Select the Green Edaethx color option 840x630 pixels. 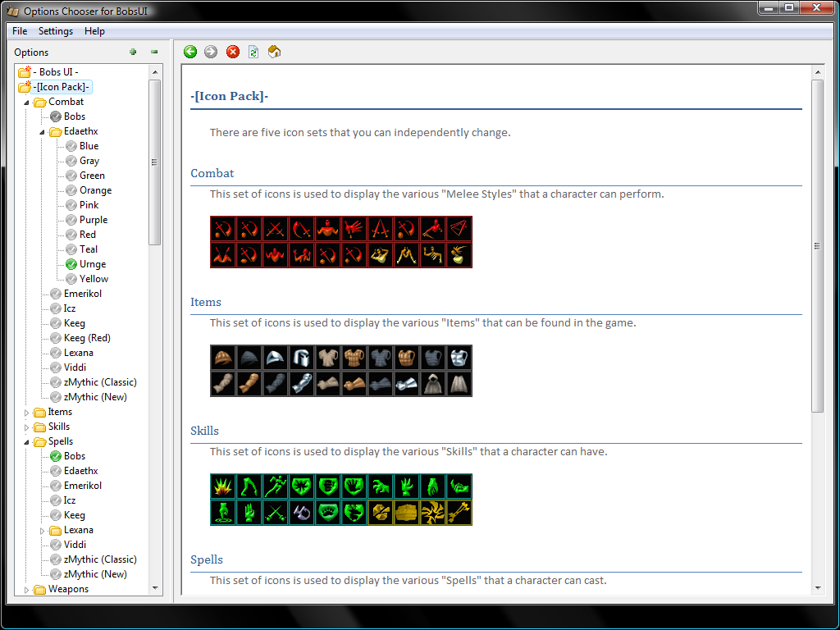(92, 176)
